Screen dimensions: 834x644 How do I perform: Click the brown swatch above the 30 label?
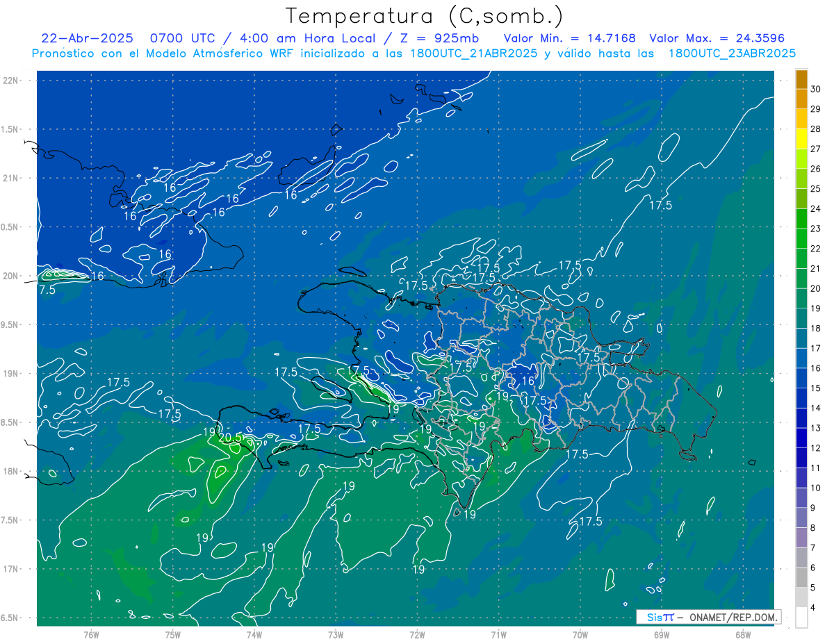point(801,79)
